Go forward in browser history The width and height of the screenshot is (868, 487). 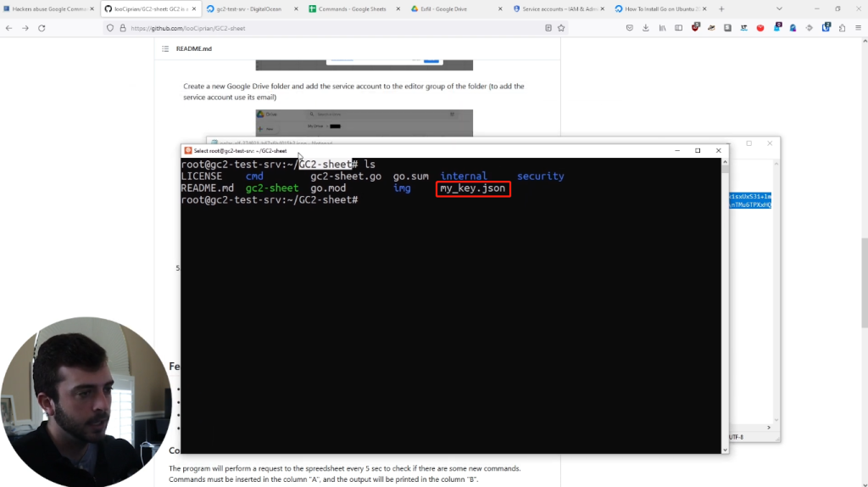pos(25,28)
